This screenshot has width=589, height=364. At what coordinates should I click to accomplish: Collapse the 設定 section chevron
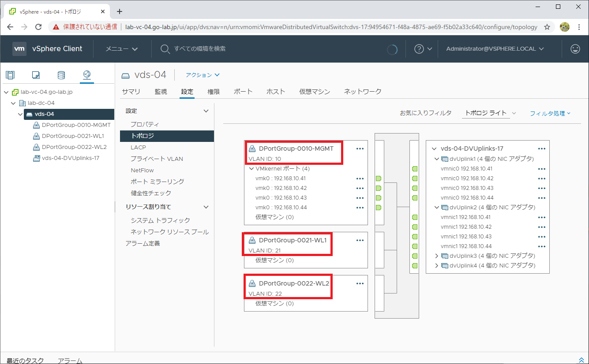click(206, 111)
